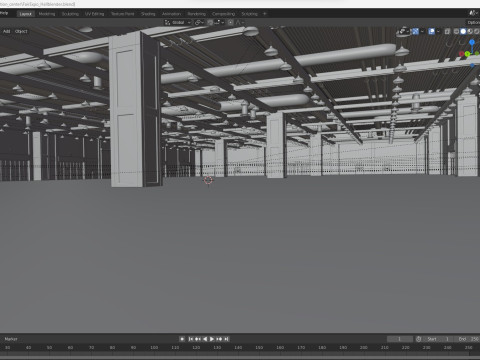This screenshot has width=480, height=360.
Task: Jump to timeline end frame
Action: coord(226,339)
